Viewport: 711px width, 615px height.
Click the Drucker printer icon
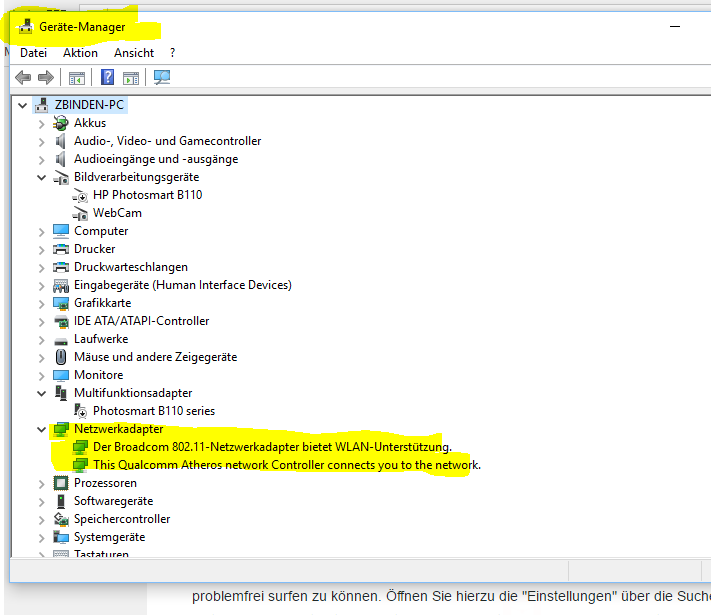click(61, 249)
